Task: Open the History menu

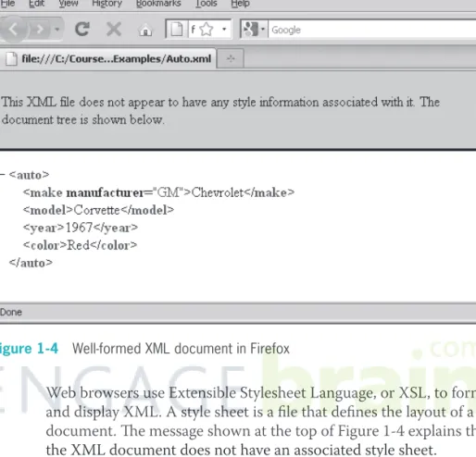Action: 106,4
